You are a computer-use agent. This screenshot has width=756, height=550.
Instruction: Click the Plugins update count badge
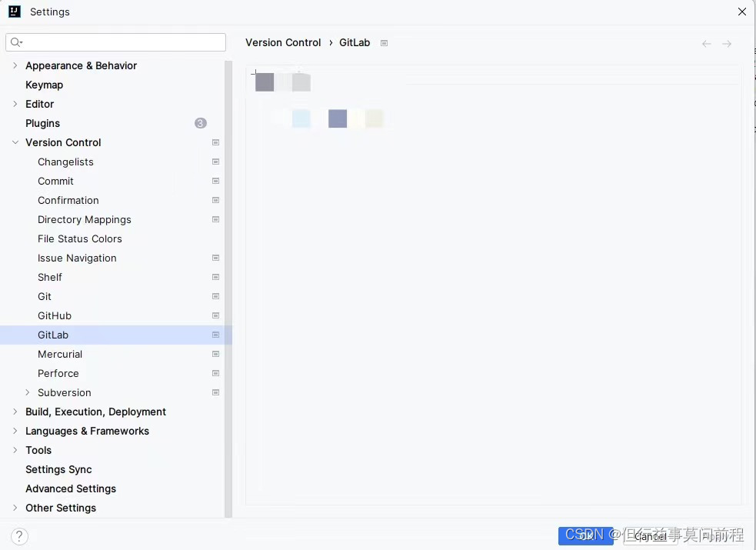pyautogui.click(x=201, y=123)
